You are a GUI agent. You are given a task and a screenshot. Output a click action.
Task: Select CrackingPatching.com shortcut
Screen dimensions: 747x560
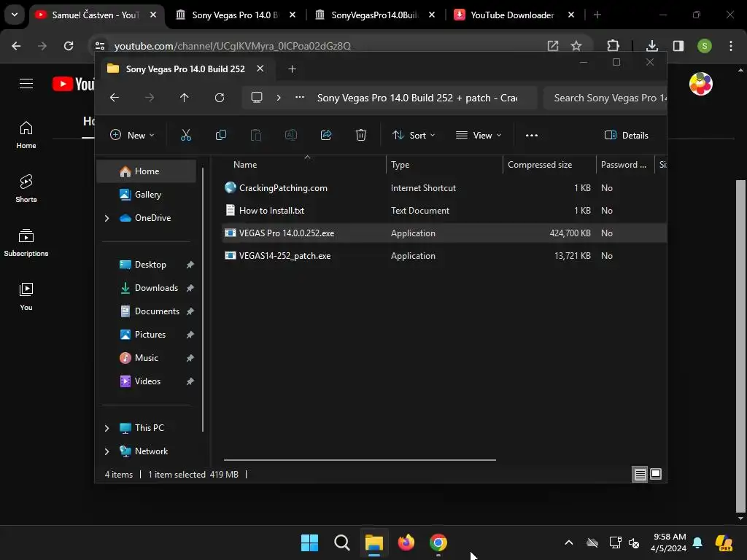(x=444, y=188)
